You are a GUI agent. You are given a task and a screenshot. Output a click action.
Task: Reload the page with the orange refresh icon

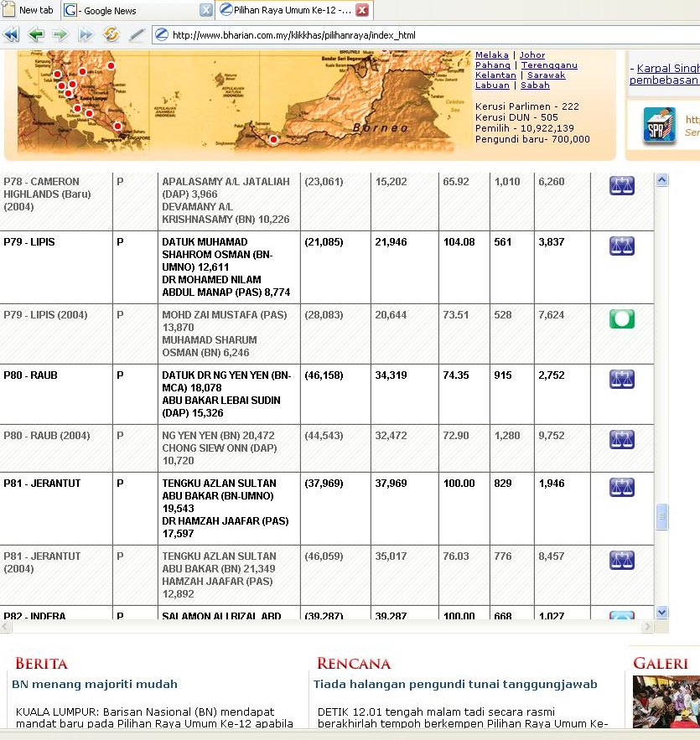[x=111, y=34]
